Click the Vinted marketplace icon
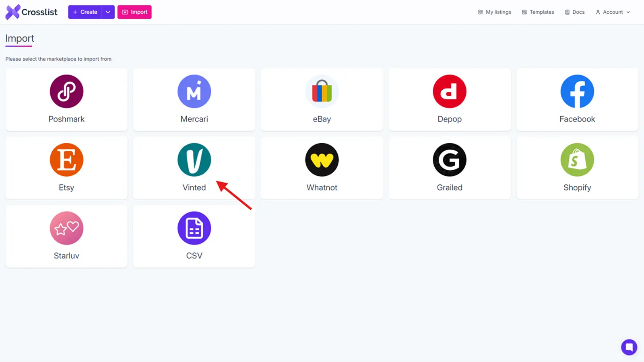The height and width of the screenshot is (362, 644). [x=194, y=160]
